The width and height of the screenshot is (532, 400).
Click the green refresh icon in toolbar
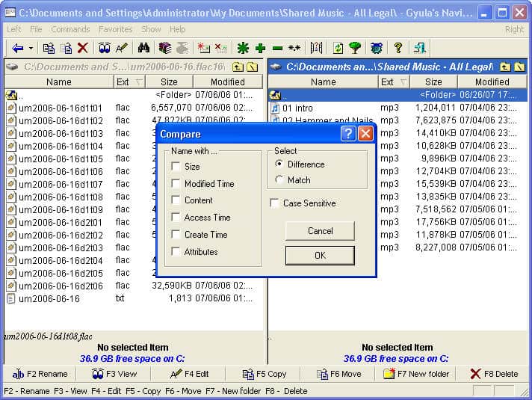click(338, 48)
